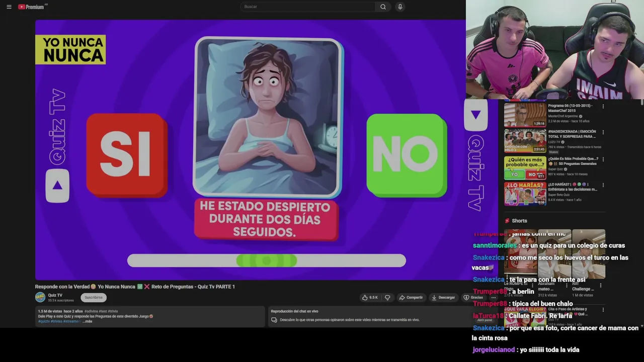Click the dislike thumbs down icon
The image size is (644, 362).
coord(387,298)
